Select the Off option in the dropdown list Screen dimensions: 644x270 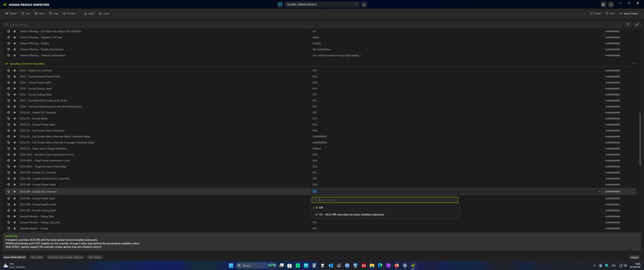click(x=385, y=208)
